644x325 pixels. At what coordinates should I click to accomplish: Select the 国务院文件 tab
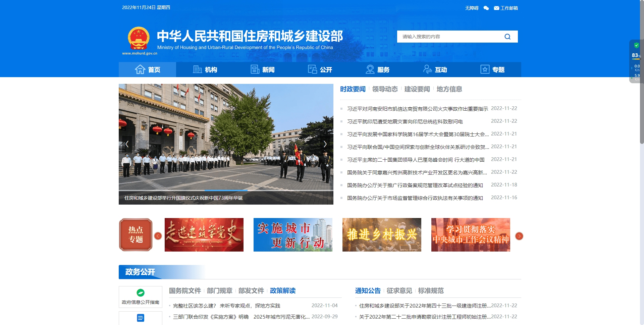[185, 291]
